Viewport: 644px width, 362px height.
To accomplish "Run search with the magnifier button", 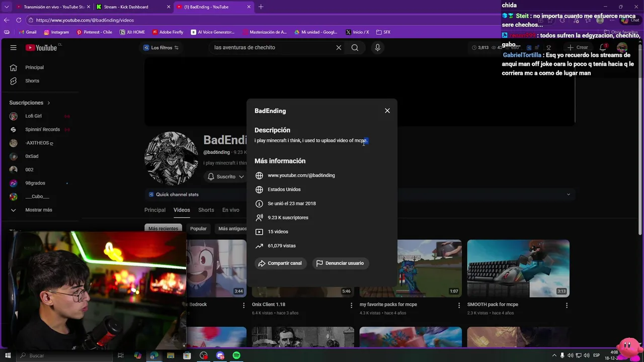I will (x=355, y=47).
